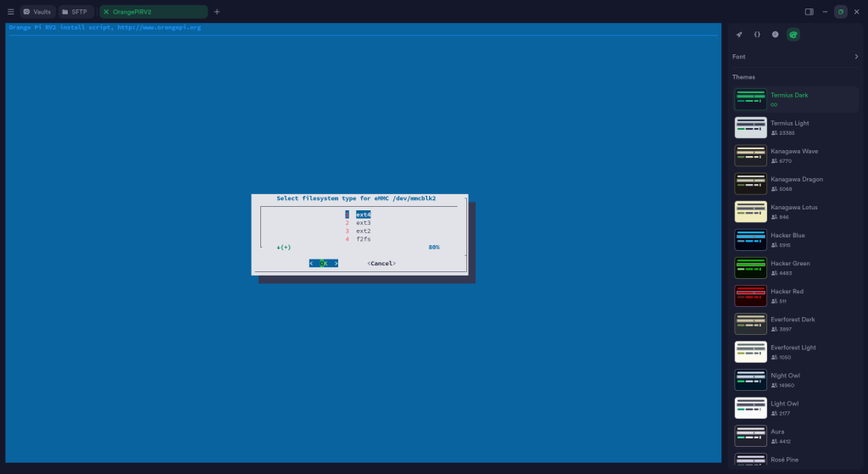Select the palette appearance icon
This screenshot has height=474, width=868.
[x=793, y=35]
